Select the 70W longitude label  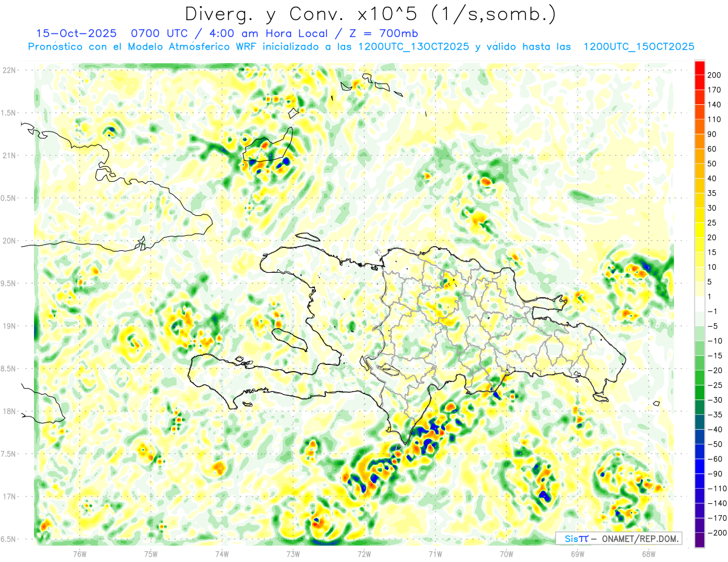pos(507,553)
